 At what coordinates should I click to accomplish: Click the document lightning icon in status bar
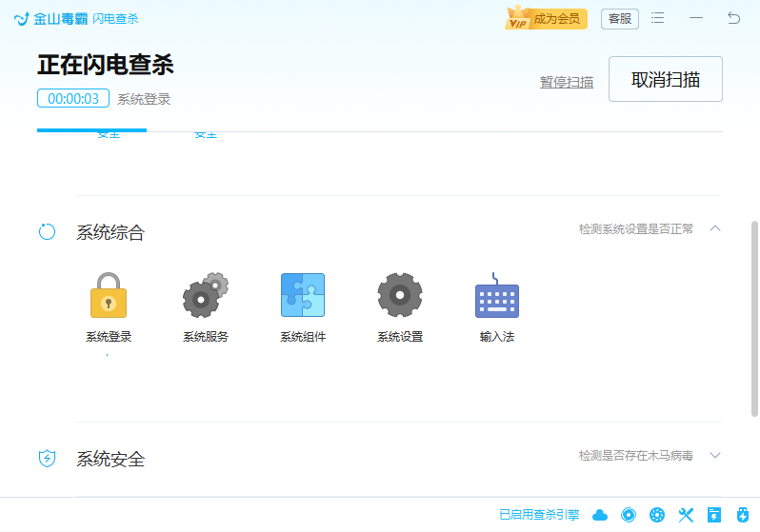714,515
